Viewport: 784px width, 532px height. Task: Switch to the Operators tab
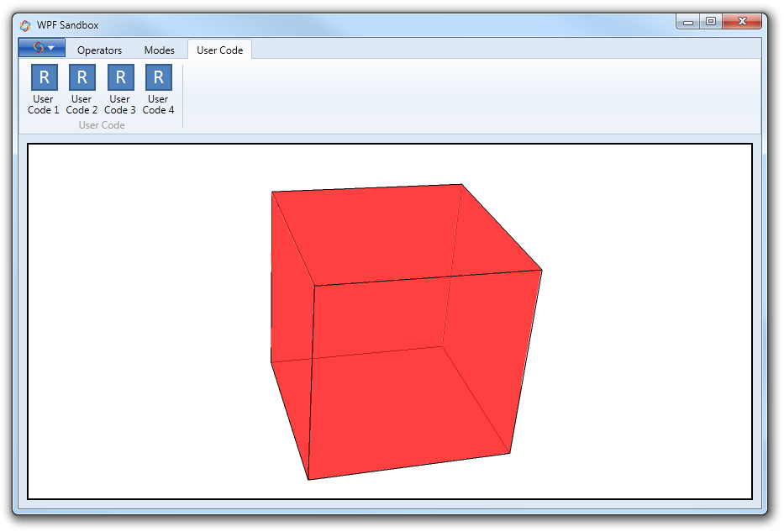(99, 50)
